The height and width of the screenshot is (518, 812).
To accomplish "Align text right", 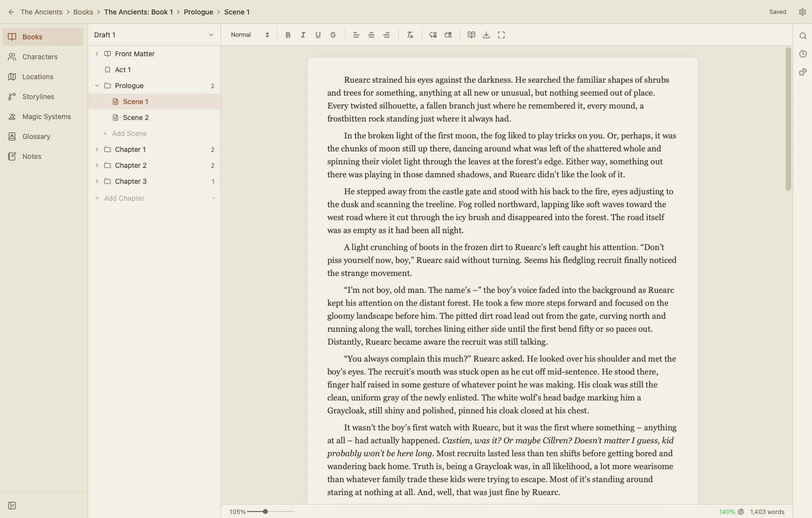I will point(386,35).
